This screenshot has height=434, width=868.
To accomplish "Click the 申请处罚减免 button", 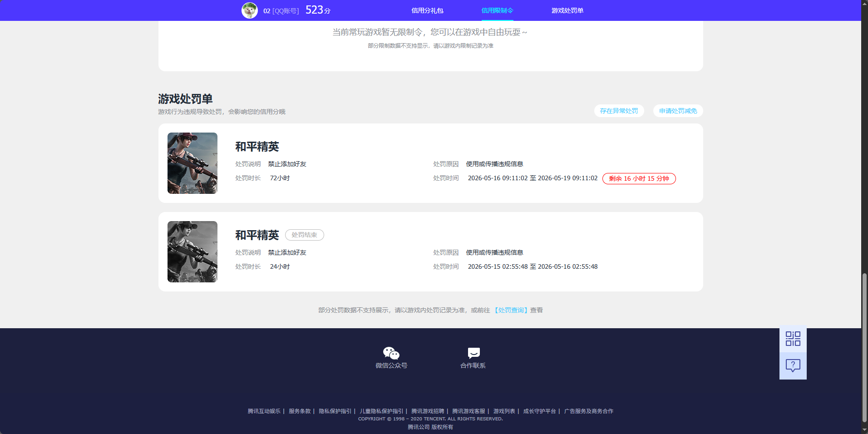I will (678, 111).
